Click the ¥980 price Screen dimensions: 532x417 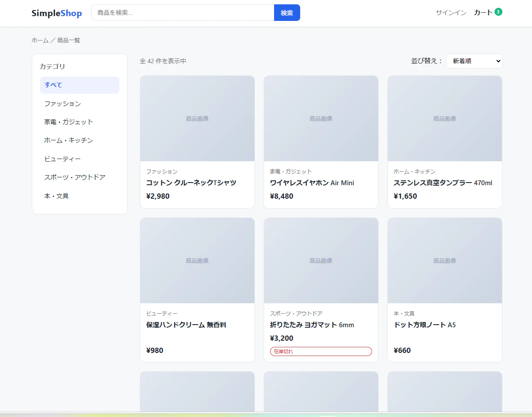coord(155,350)
